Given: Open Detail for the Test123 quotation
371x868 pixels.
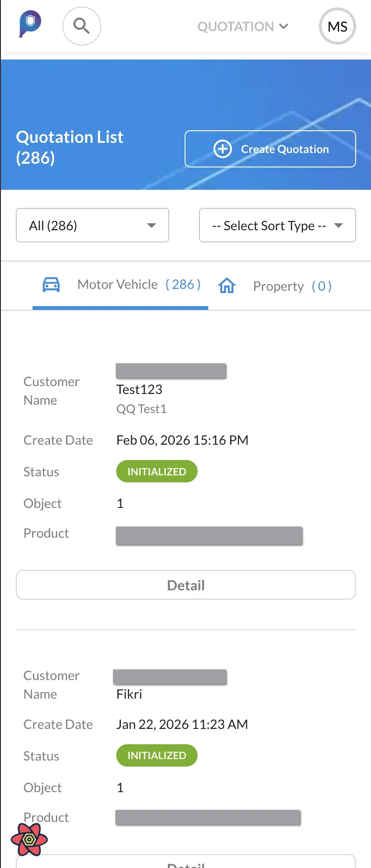Looking at the screenshot, I should tap(186, 585).
